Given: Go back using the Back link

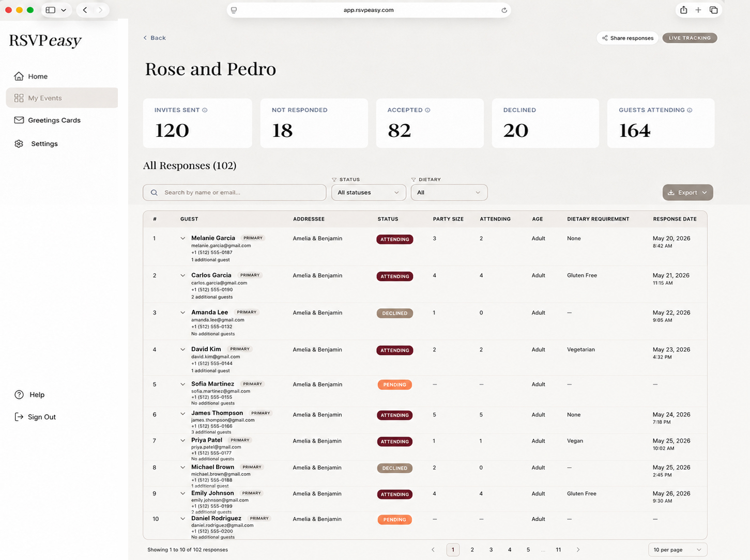Looking at the screenshot, I should 155,38.
